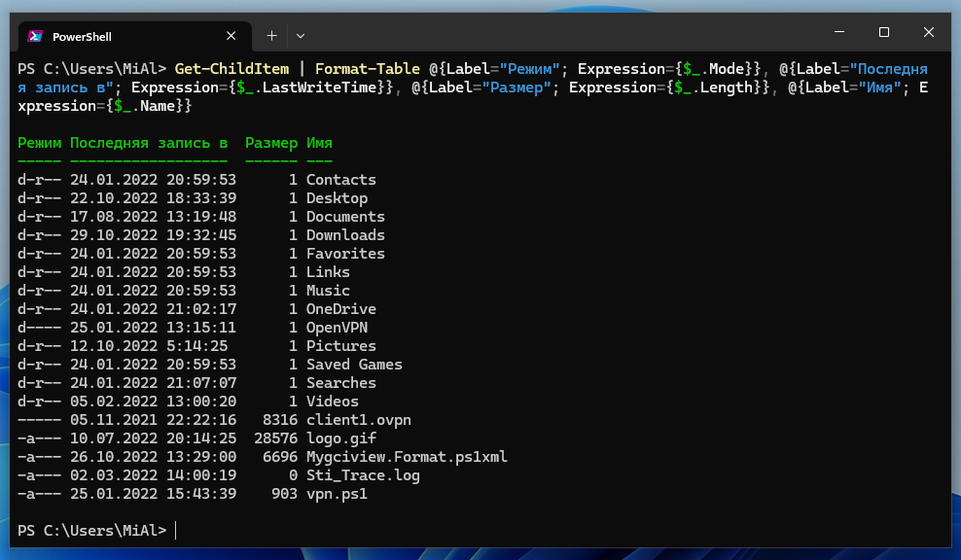The image size is (961, 560).
Task: Click the OpenVPN directory entry
Action: 337,328
